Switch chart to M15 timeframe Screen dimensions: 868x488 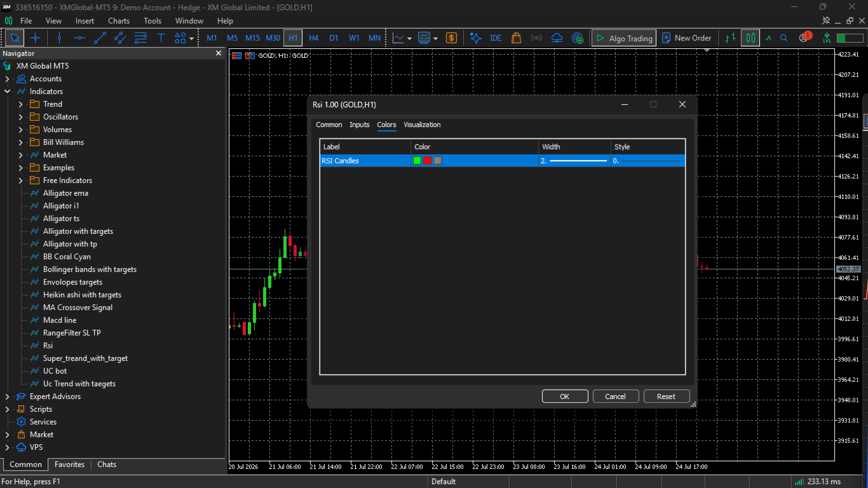pos(252,38)
